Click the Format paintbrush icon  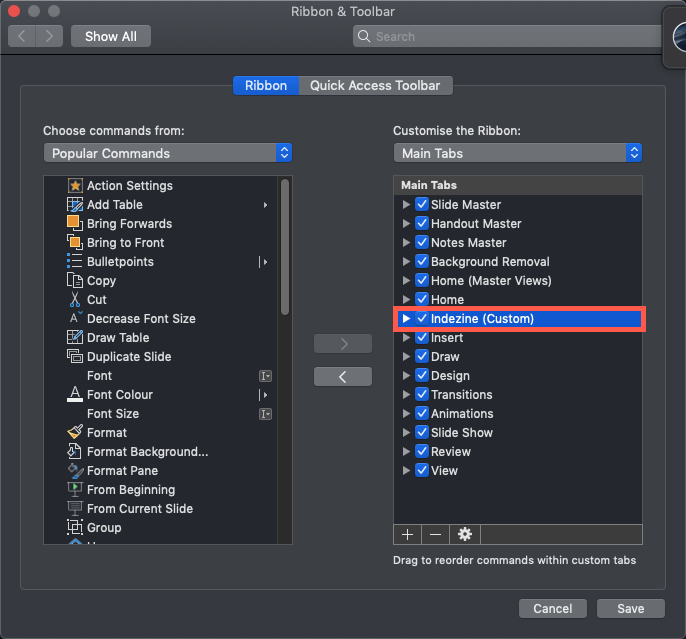pos(75,432)
